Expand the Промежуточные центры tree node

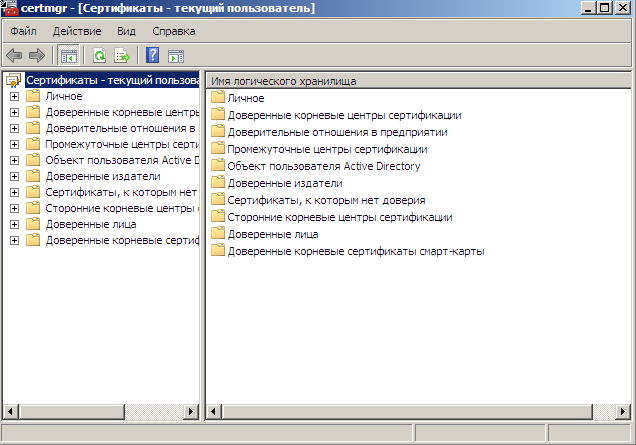tap(14, 144)
